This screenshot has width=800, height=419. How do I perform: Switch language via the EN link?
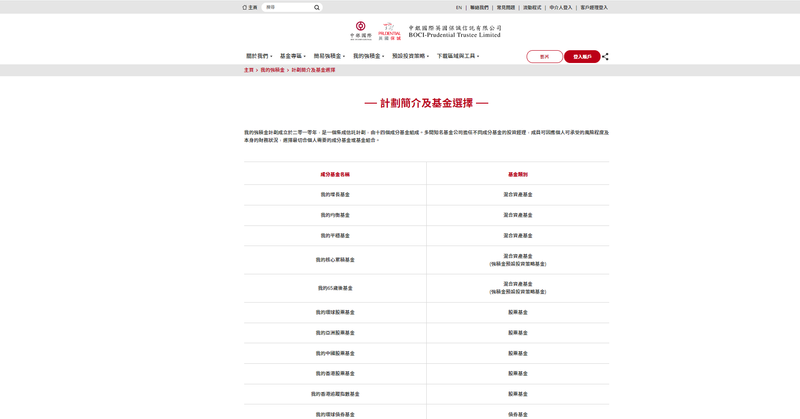(459, 8)
